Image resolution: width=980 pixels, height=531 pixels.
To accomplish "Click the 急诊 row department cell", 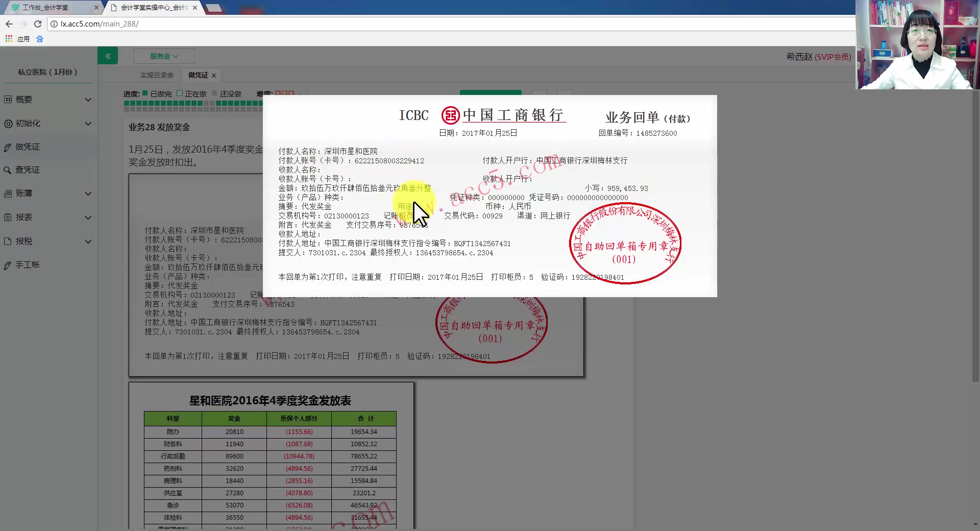I will (173, 505).
